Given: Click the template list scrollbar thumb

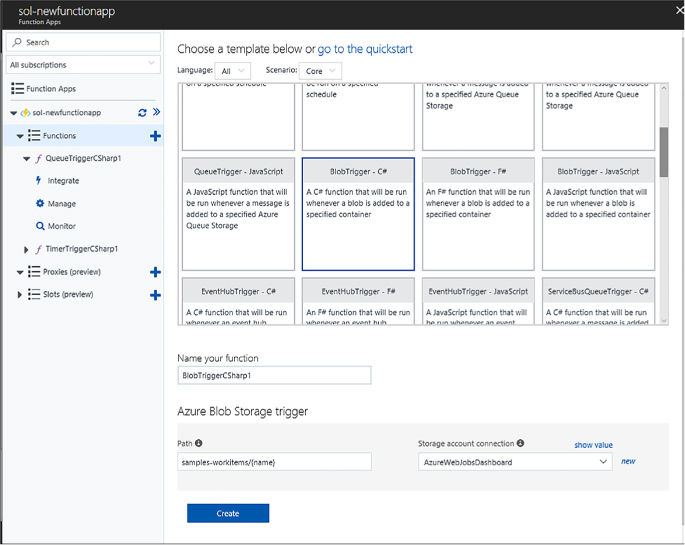Looking at the screenshot, I should tap(664, 152).
